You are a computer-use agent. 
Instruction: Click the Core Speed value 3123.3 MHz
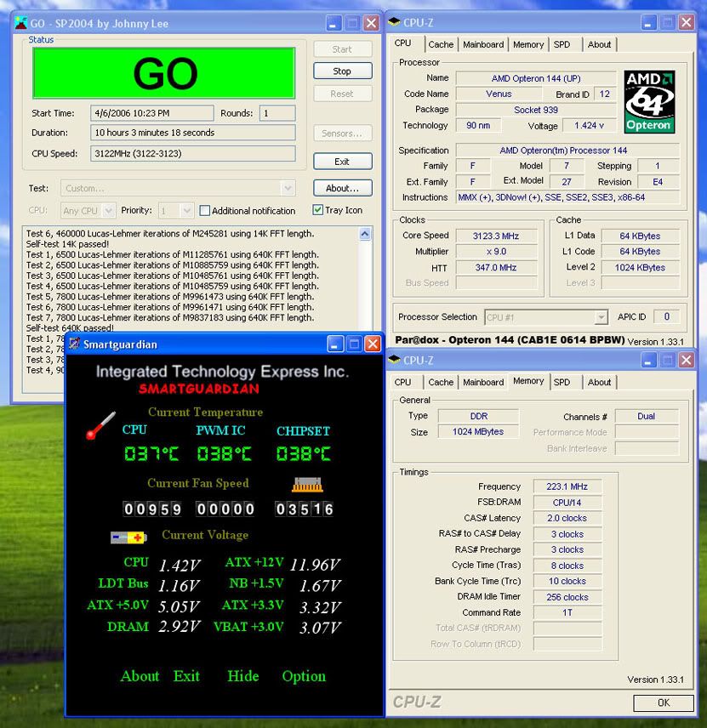tap(496, 236)
